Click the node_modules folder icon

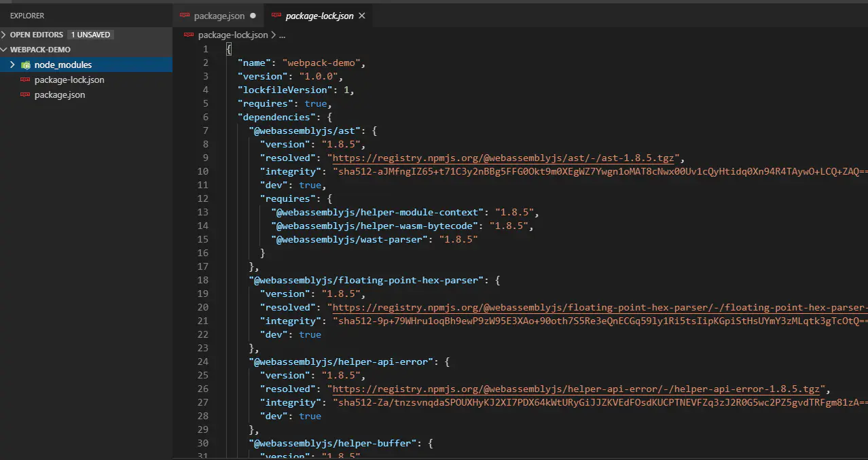tap(26, 65)
